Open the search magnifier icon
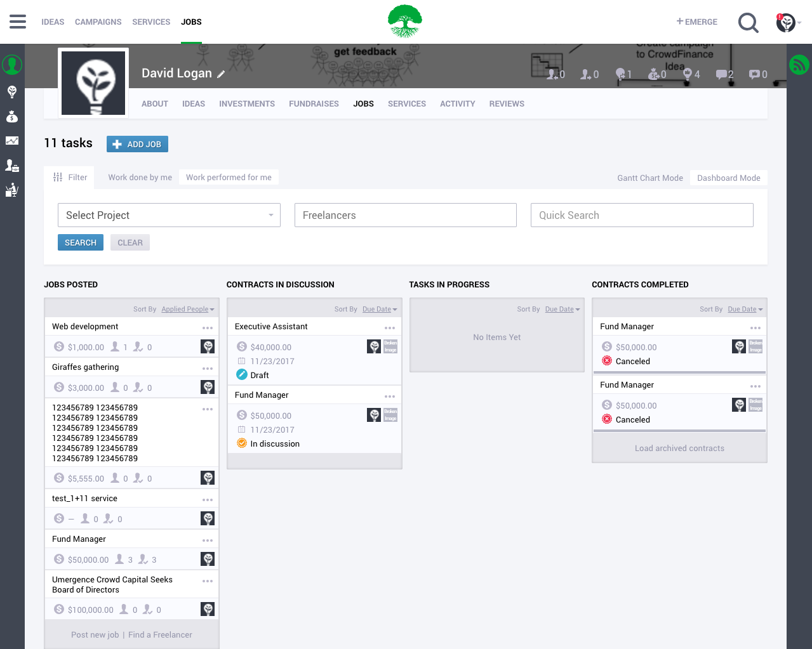Screen dimensions: 812x649 click(x=749, y=23)
